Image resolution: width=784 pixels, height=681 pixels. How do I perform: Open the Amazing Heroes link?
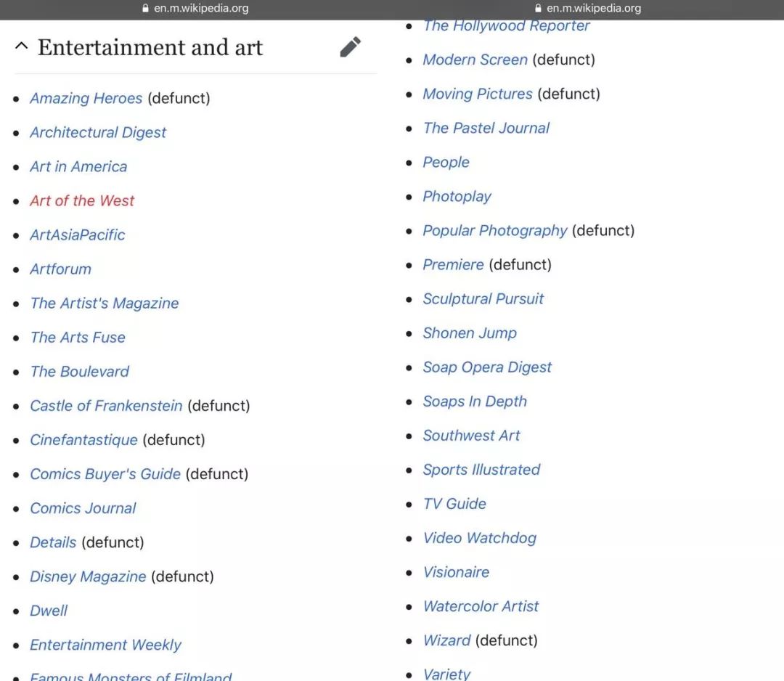click(86, 98)
